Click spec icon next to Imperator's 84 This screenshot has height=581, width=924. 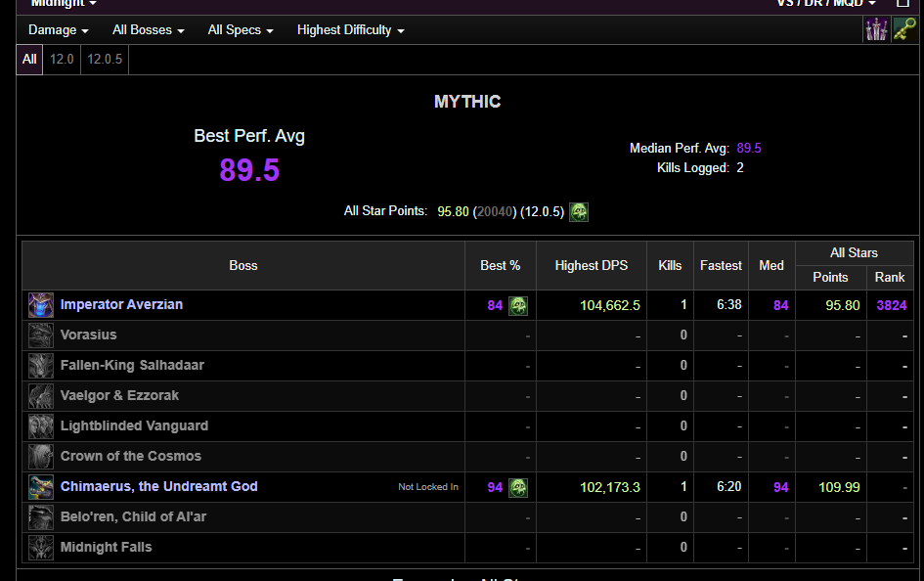(518, 306)
